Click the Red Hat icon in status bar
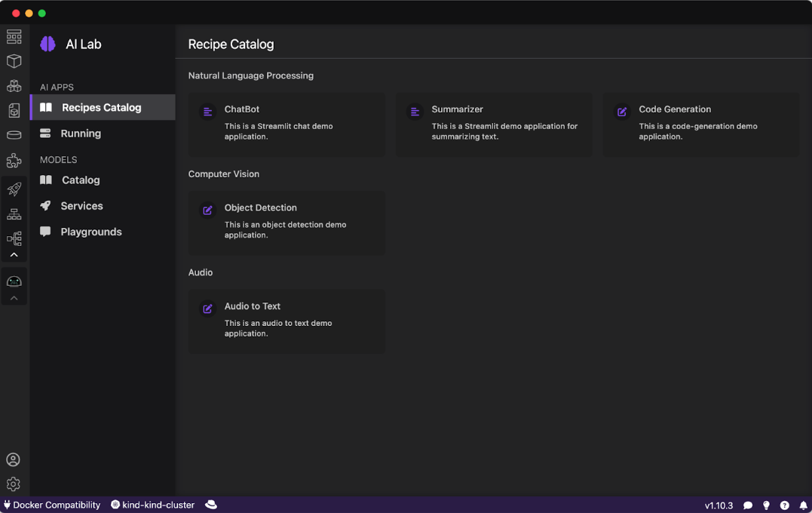Viewport: 812px width, 513px height. pyautogui.click(x=211, y=505)
